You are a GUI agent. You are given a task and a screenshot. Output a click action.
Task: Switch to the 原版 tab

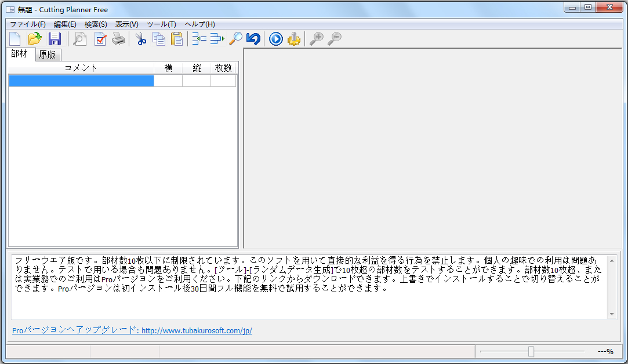coord(48,55)
